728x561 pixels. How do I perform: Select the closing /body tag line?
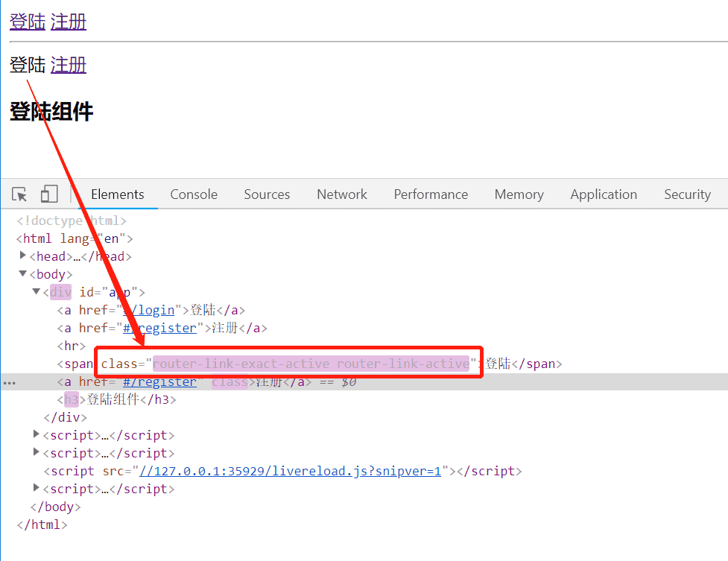coord(55,507)
